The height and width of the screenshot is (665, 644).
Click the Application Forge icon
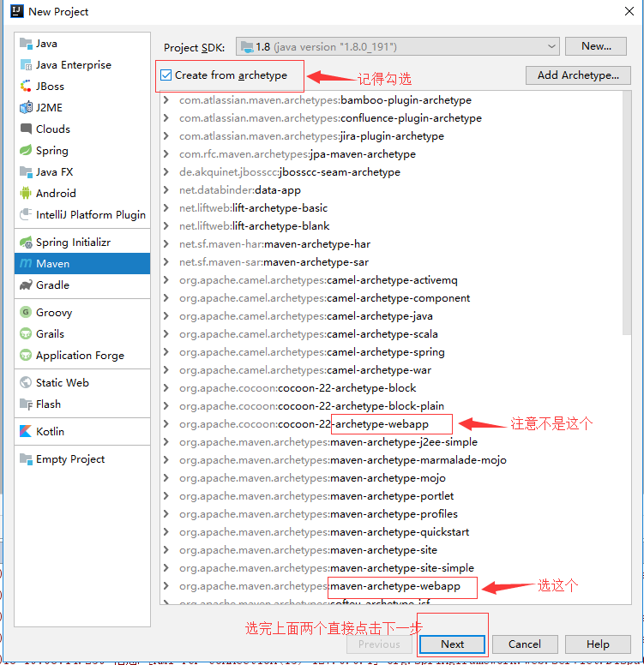[26, 355]
